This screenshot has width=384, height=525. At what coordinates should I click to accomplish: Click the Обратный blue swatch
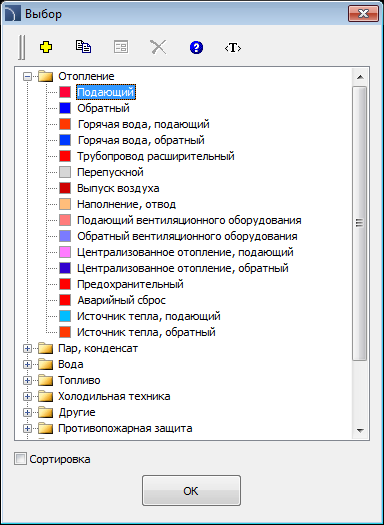(65, 108)
